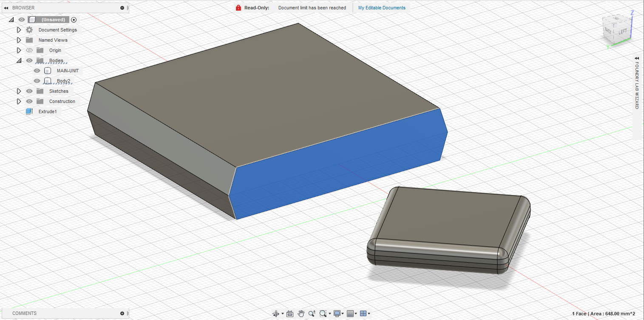Open Grid and Snaps settings icon
The height and width of the screenshot is (320, 644).
point(351,314)
